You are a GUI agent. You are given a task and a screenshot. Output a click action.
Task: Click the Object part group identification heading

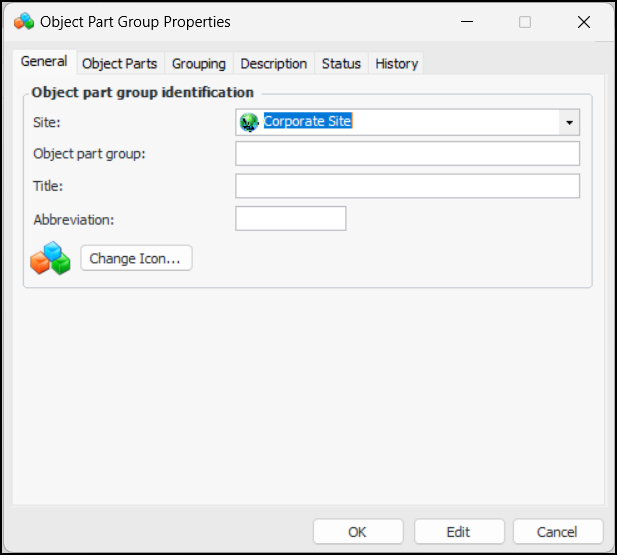click(x=142, y=92)
